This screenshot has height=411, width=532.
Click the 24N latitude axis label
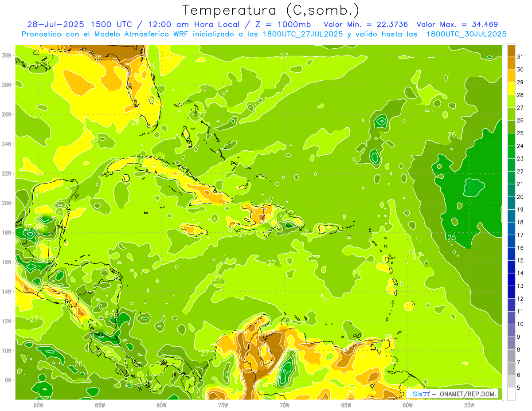[7, 144]
